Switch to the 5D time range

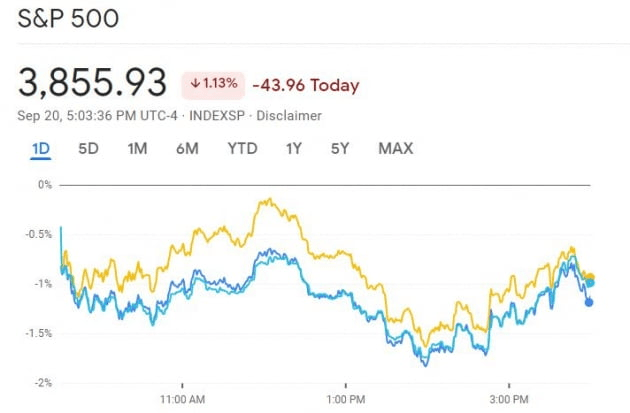point(89,149)
